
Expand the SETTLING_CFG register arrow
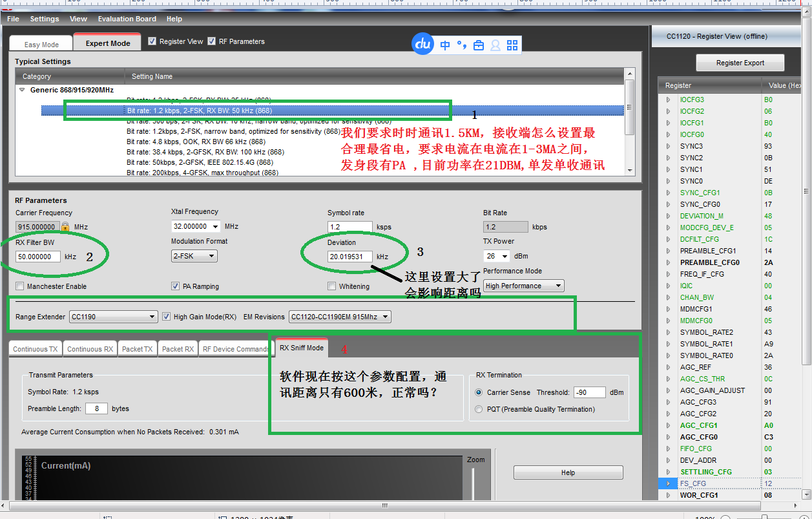[669, 472]
